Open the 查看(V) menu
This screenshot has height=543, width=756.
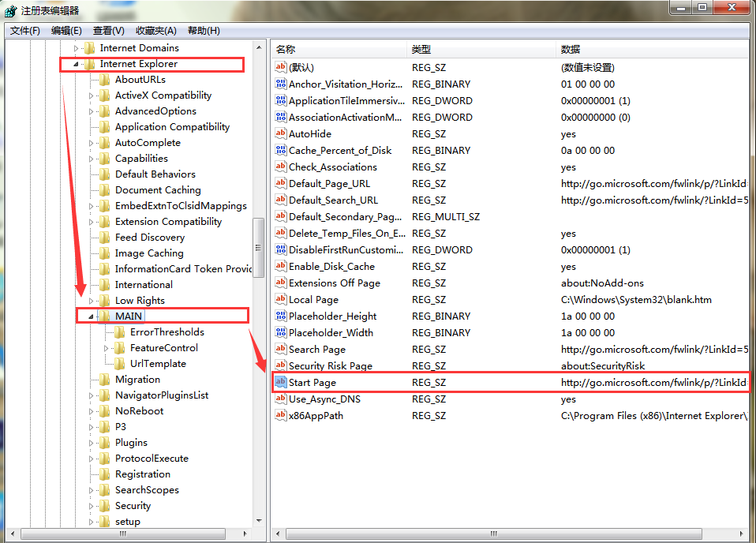click(x=108, y=31)
